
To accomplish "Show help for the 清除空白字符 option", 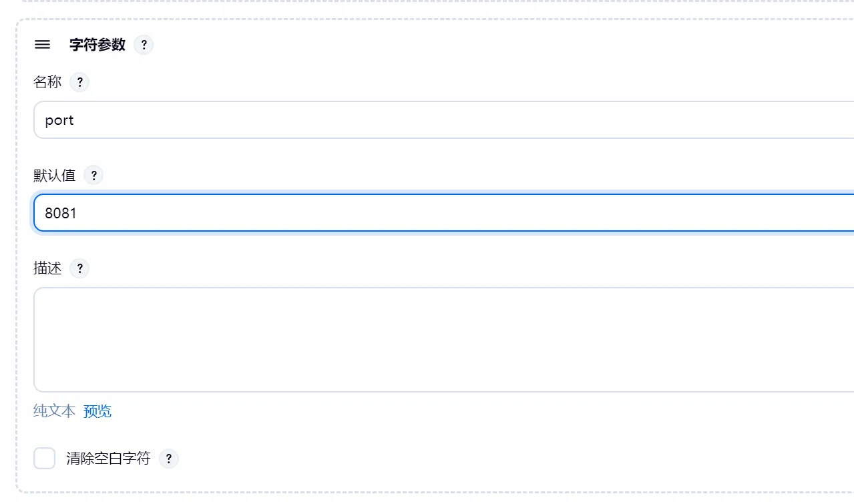I will point(168,459).
